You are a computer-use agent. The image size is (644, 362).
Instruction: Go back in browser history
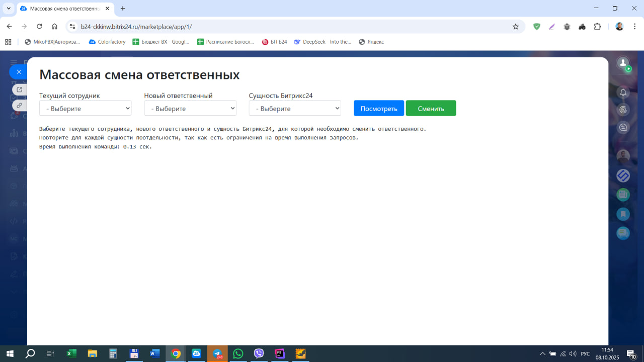click(9, 27)
